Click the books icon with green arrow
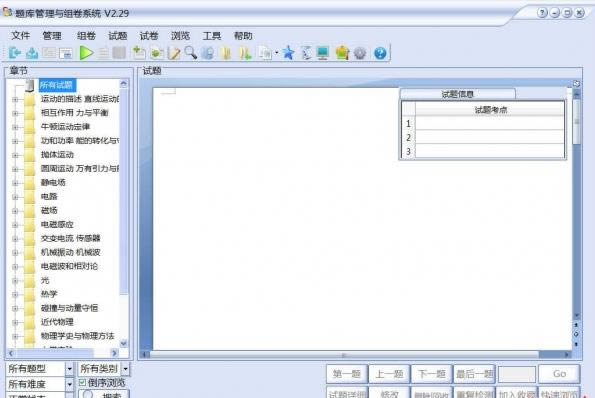The image size is (595, 398). pyautogui.click(x=245, y=53)
